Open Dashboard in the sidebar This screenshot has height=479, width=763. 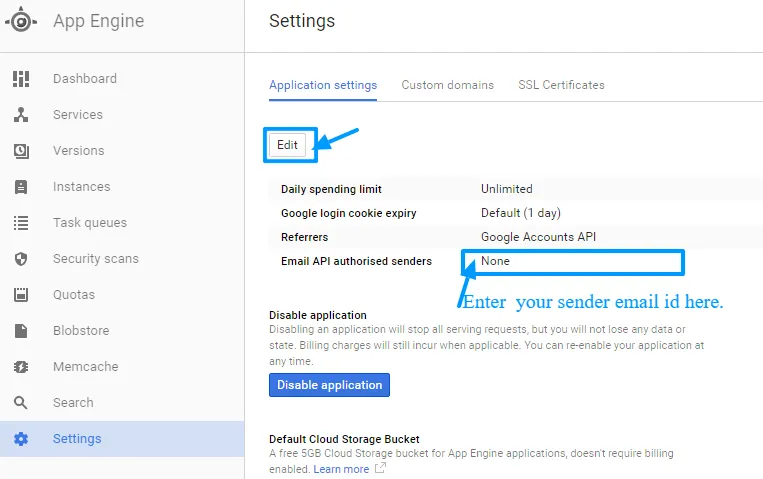point(122,79)
